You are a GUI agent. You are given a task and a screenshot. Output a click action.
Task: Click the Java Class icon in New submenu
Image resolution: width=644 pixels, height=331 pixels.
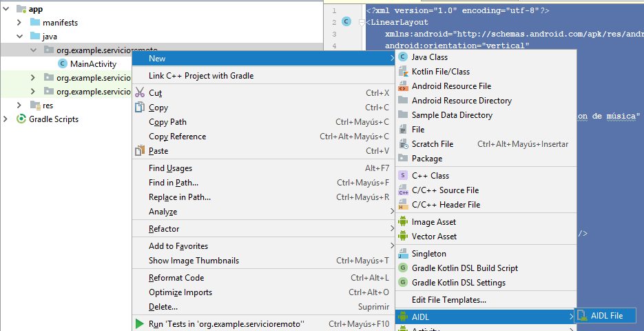pos(403,57)
